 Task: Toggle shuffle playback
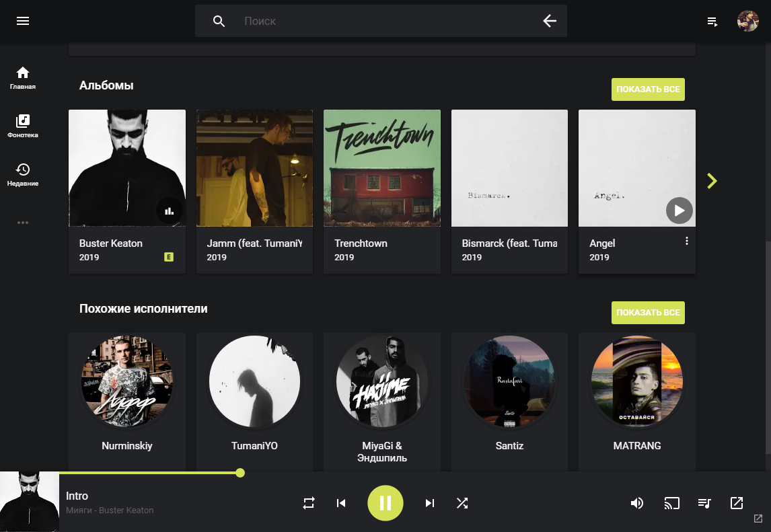pyautogui.click(x=462, y=503)
